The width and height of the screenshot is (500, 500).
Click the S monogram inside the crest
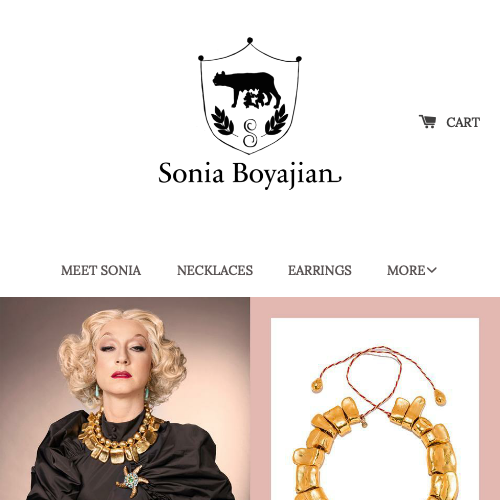(x=250, y=133)
